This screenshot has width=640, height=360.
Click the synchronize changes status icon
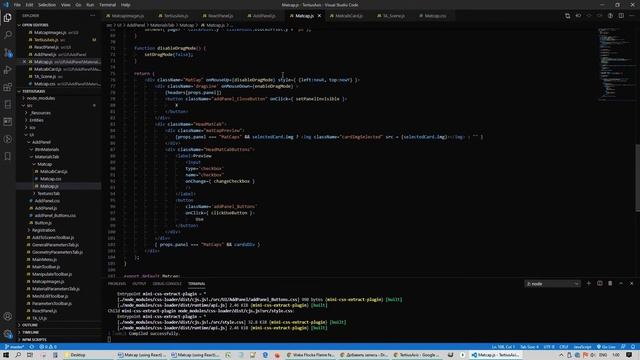(31, 347)
